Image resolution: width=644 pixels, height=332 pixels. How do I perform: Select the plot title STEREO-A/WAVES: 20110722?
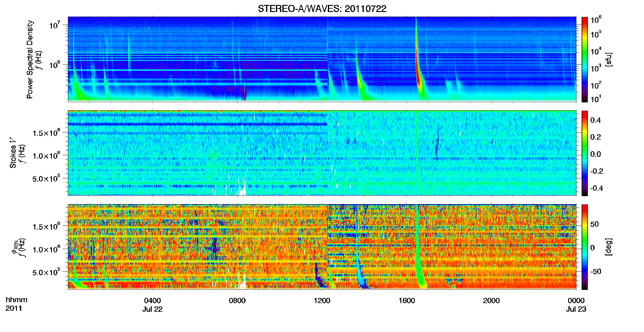pyautogui.click(x=322, y=9)
